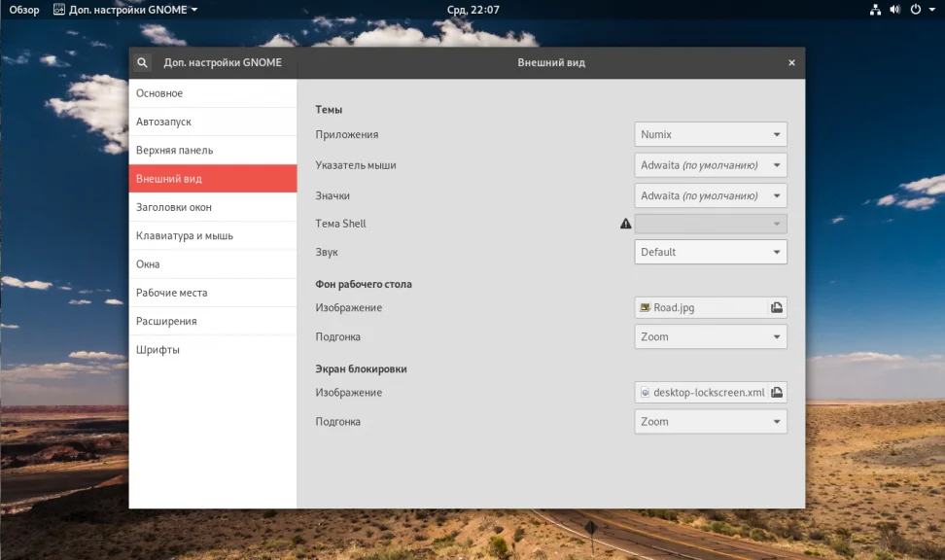Select Автозапуск in the sidebar
The image size is (945, 560).
point(213,122)
